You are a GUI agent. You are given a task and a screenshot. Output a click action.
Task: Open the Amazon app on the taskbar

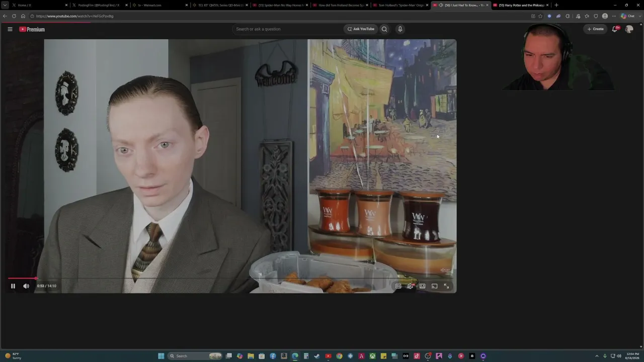(x=284, y=356)
